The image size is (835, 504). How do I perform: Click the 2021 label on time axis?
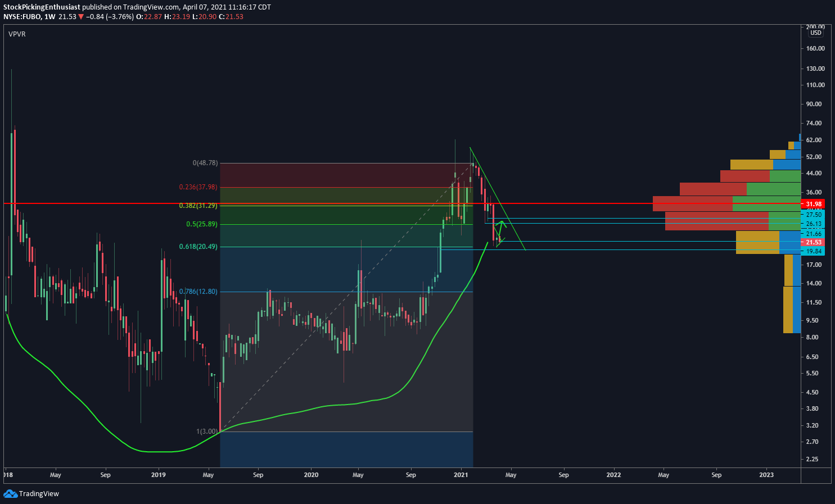(461, 475)
